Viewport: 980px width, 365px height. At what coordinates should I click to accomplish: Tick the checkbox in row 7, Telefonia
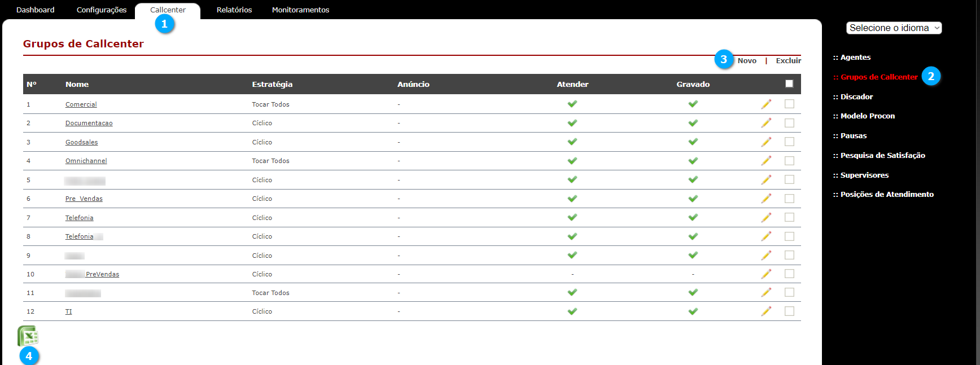[x=789, y=217]
